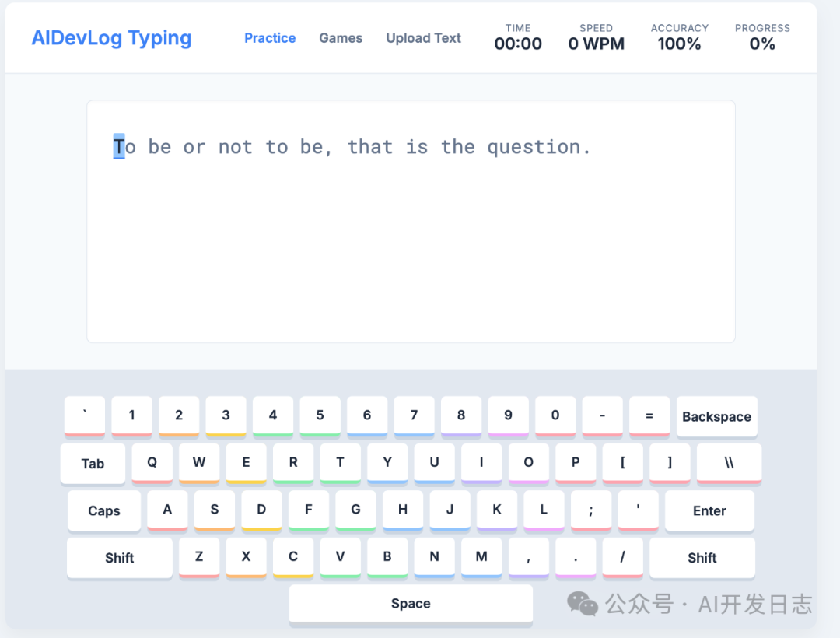Viewport: 840px width, 638px height.
Task: Click the V key
Action: [x=340, y=558]
